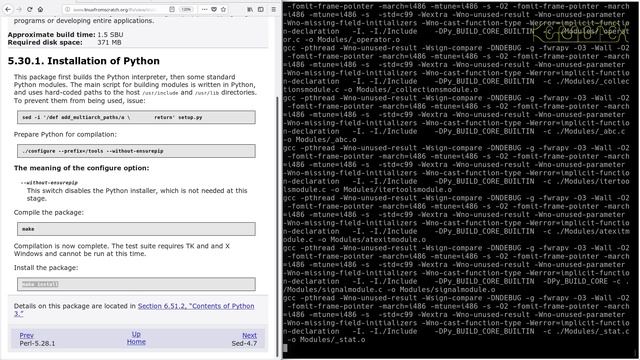This screenshot has height=360, width=640.
Task: Click Perl-5.28.1 label under Prev
Action: coord(37,343)
